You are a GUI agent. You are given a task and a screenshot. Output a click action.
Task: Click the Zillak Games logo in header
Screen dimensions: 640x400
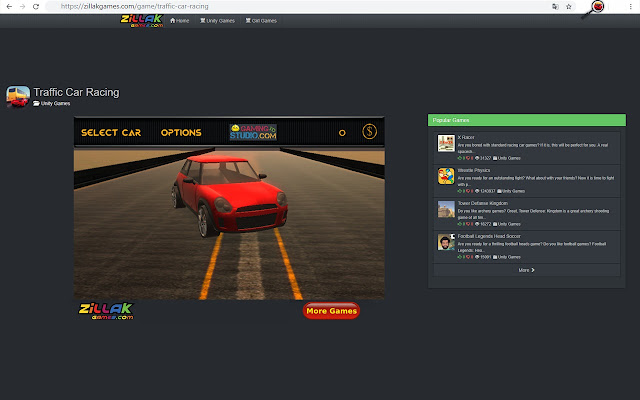point(142,21)
